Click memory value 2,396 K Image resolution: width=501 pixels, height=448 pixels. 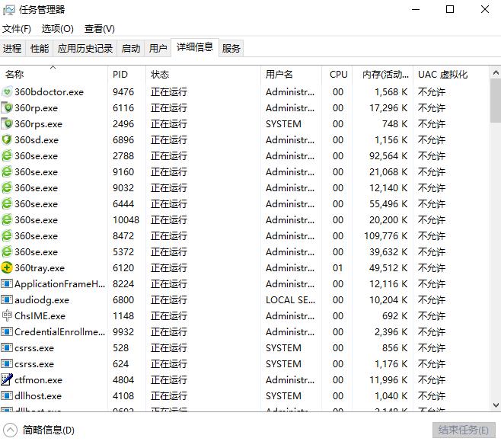pos(391,332)
